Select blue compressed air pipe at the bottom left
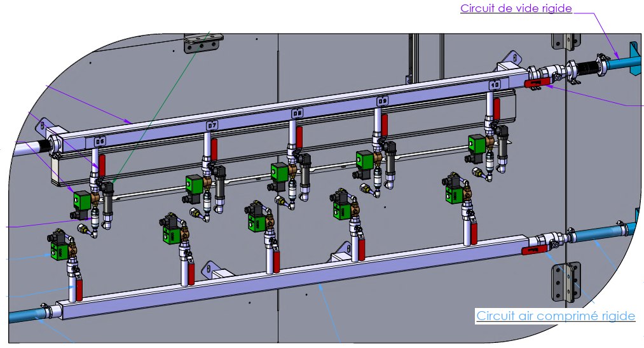 coord(25,315)
